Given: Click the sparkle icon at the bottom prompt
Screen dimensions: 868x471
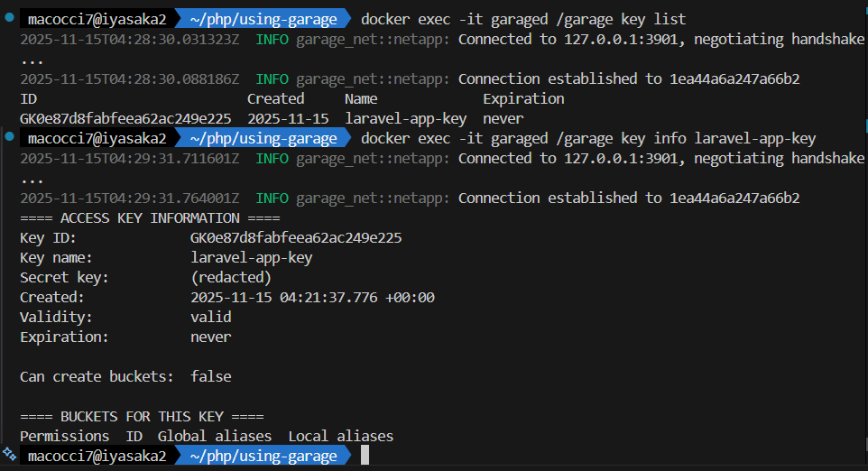Looking at the screenshot, I should click(x=8, y=455).
